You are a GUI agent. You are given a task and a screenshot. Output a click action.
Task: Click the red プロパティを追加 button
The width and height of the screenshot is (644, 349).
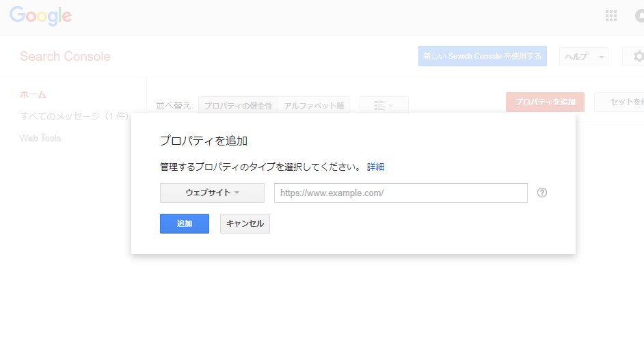coord(545,102)
